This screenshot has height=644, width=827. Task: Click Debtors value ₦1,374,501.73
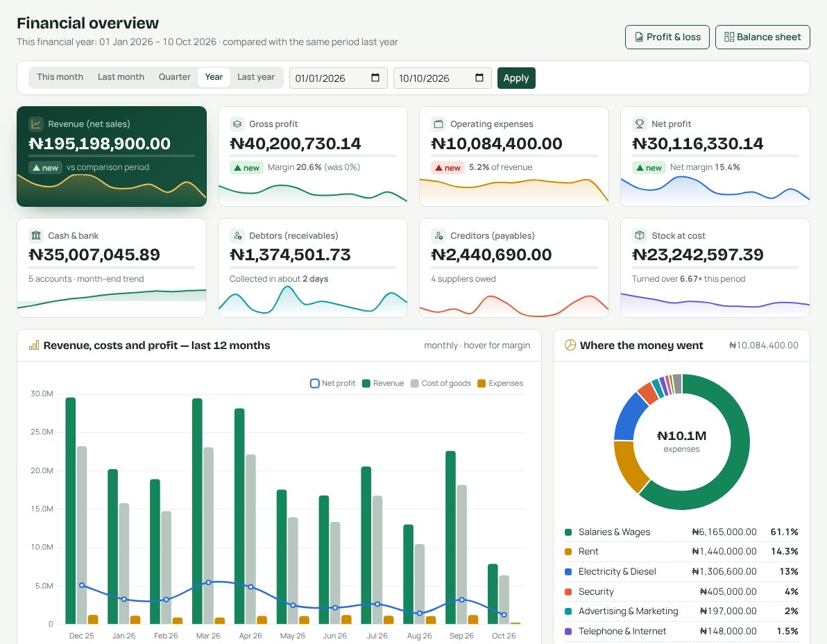pos(290,255)
